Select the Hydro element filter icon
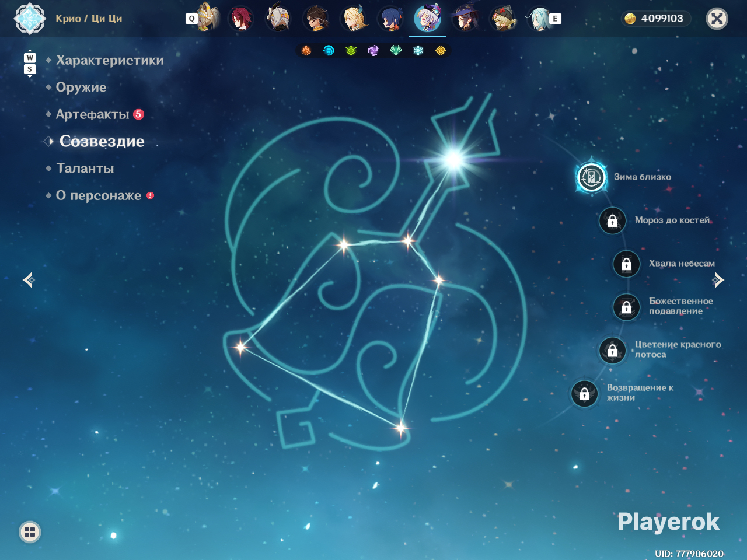Viewport: 747px width, 560px height. click(329, 51)
